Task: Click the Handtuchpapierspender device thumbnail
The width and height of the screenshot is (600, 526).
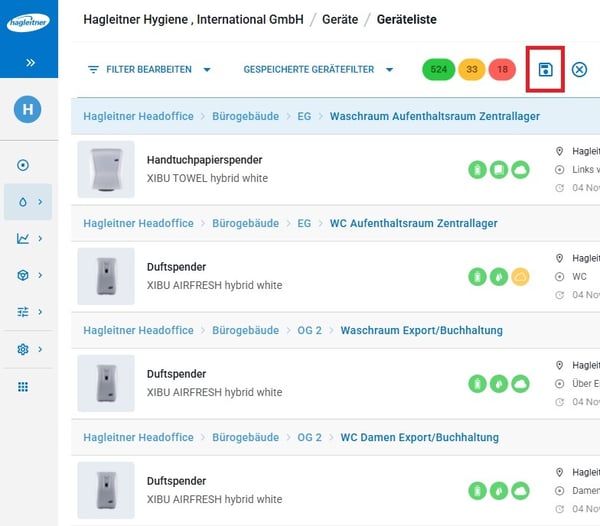Action: coord(106,169)
